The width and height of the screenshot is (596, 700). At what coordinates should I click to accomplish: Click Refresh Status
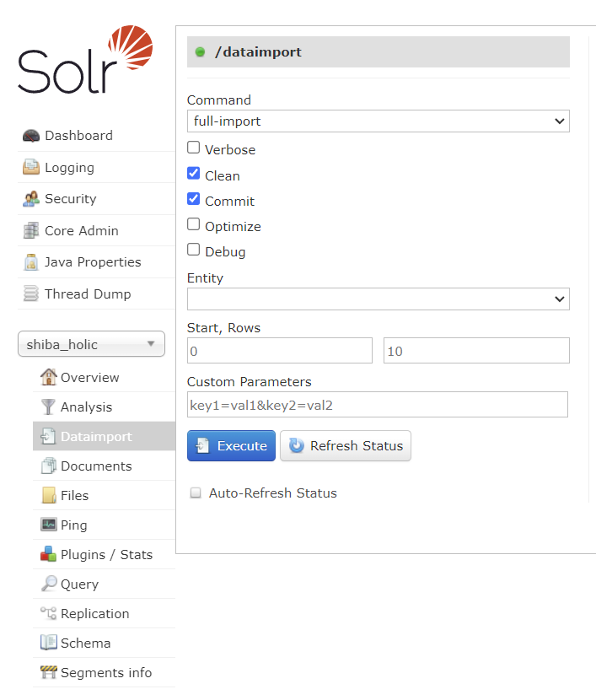tap(345, 445)
